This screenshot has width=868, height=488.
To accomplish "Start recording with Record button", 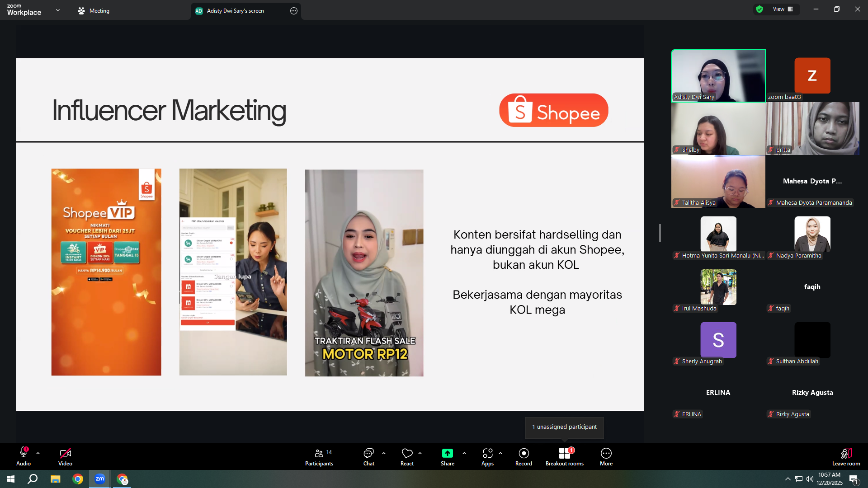I will (x=524, y=456).
